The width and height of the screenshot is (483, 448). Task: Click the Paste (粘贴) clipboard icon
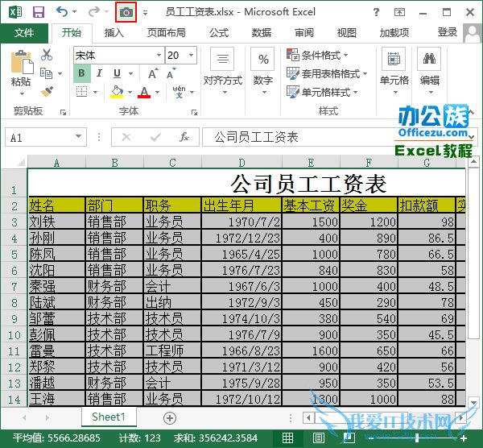[x=21, y=68]
